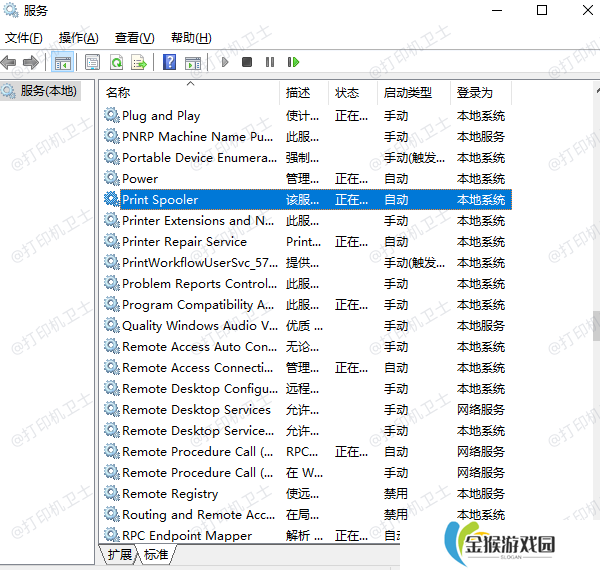Image resolution: width=600 pixels, height=570 pixels.
Task: Open the 帮助(H) menu
Action: 191,37
